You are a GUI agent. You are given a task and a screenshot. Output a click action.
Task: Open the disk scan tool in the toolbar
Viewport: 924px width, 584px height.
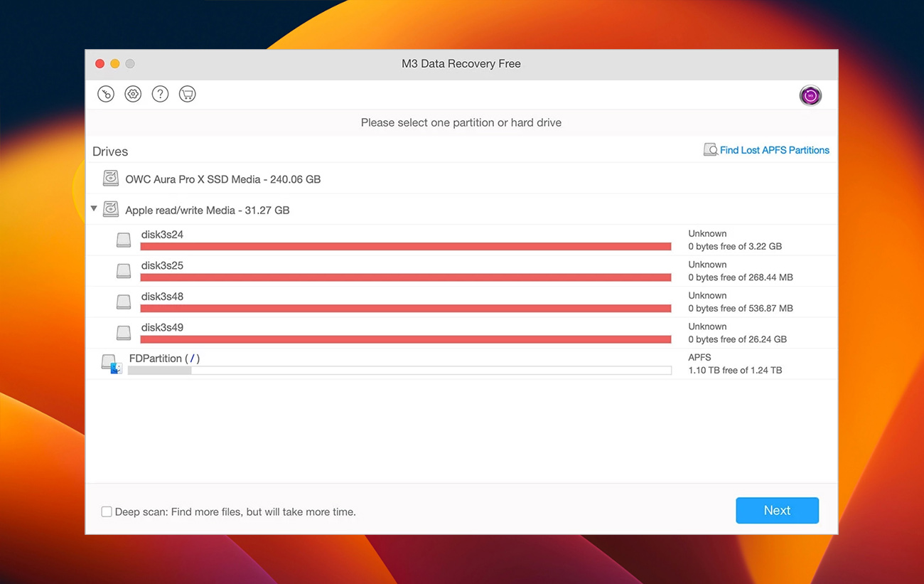pos(106,94)
